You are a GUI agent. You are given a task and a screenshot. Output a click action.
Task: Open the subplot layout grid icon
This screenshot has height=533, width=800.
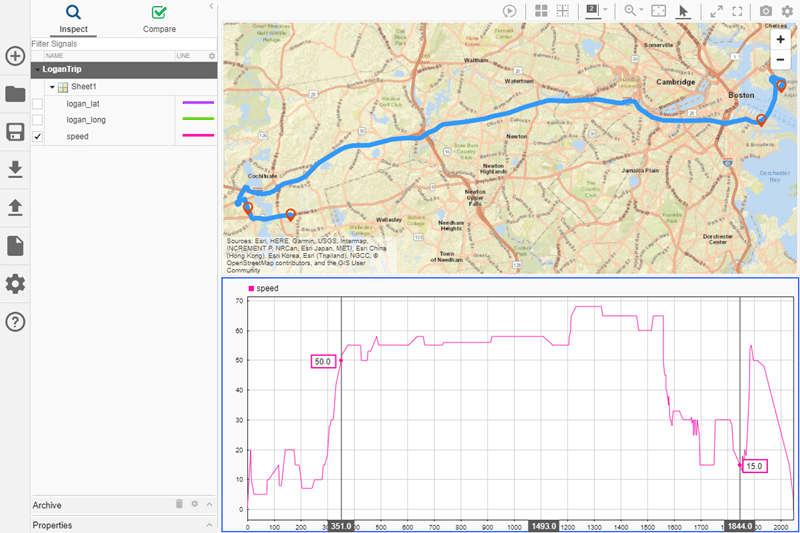pyautogui.click(x=541, y=11)
